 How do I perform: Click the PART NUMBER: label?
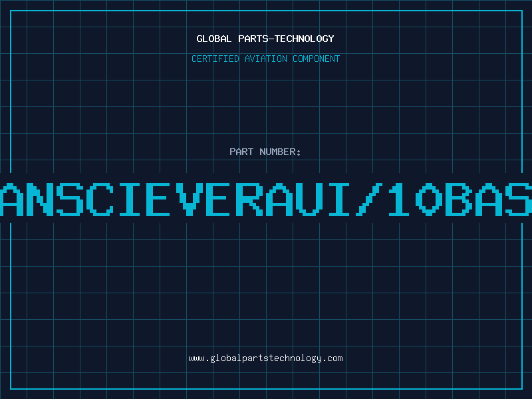pyautogui.click(x=265, y=152)
